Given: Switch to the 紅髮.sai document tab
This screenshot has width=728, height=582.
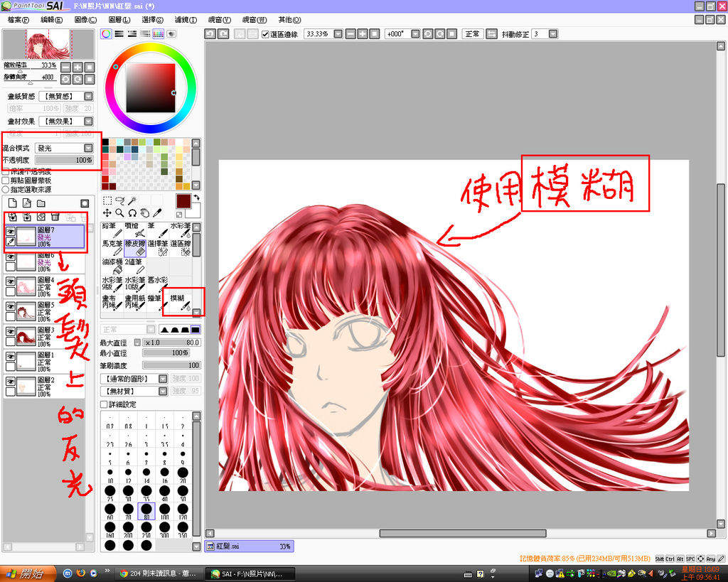Looking at the screenshot, I should click(249, 546).
